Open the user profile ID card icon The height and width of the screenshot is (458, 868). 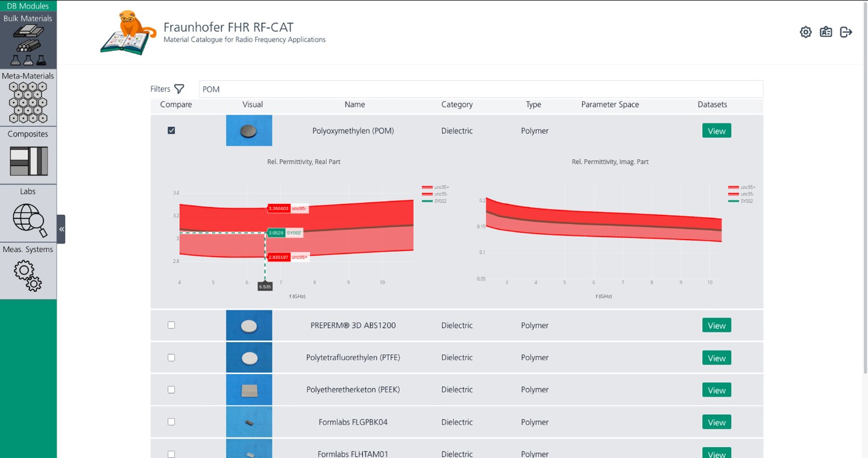826,32
